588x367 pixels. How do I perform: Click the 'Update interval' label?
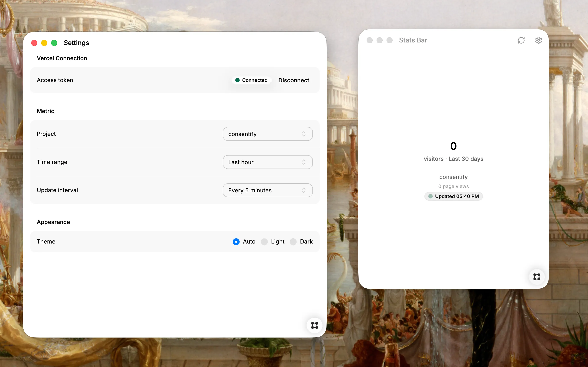(x=57, y=190)
